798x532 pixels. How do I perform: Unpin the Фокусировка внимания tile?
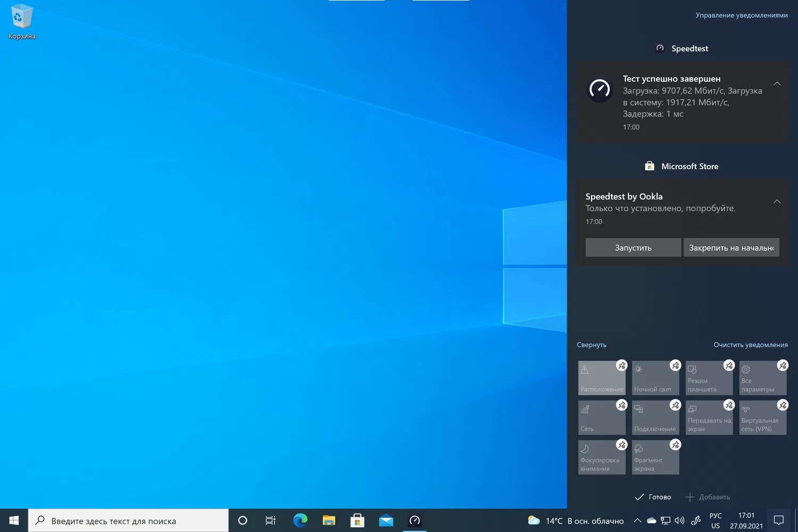pos(621,445)
